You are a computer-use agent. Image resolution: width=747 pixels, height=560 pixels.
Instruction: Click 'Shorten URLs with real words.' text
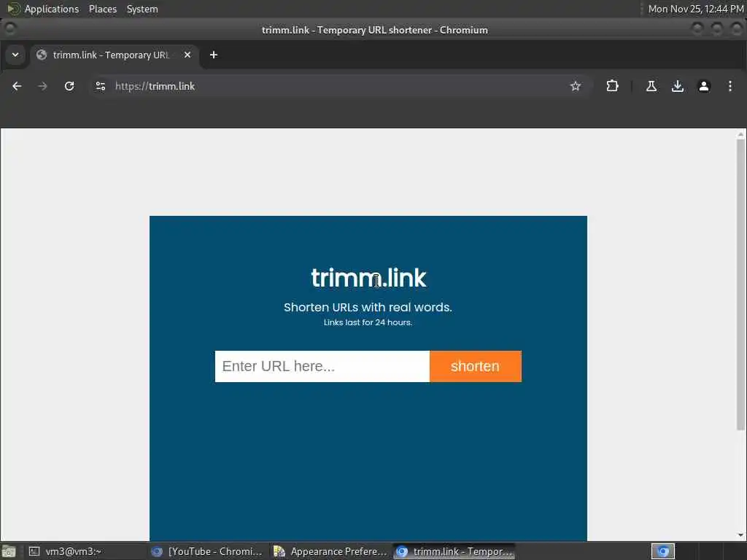tap(368, 307)
